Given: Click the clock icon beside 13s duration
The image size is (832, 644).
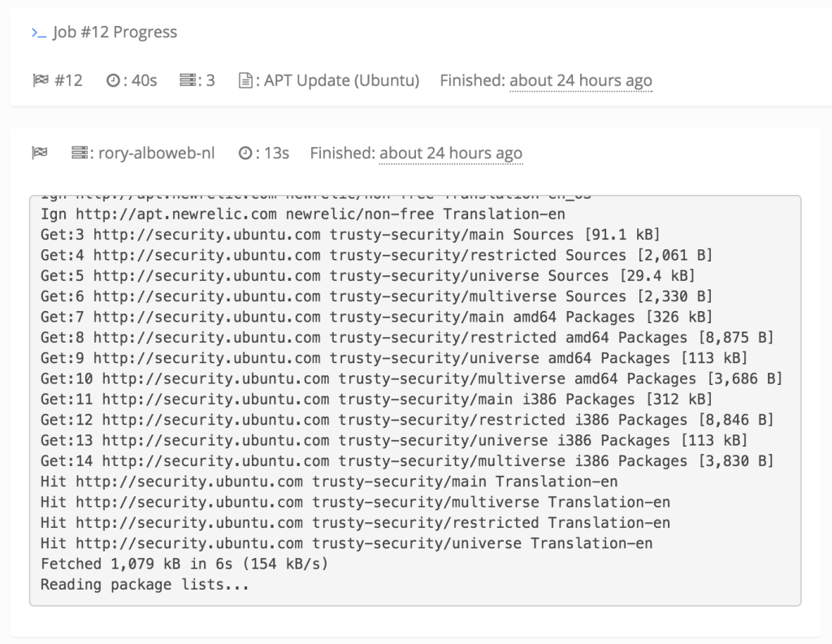Looking at the screenshot, I should (245, 153).
